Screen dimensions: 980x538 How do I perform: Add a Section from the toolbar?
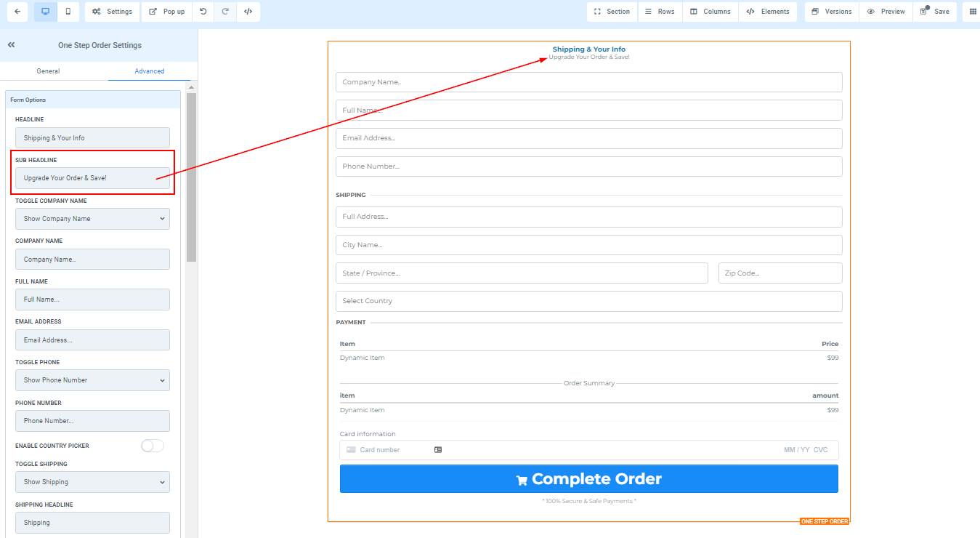coord(612,12)
